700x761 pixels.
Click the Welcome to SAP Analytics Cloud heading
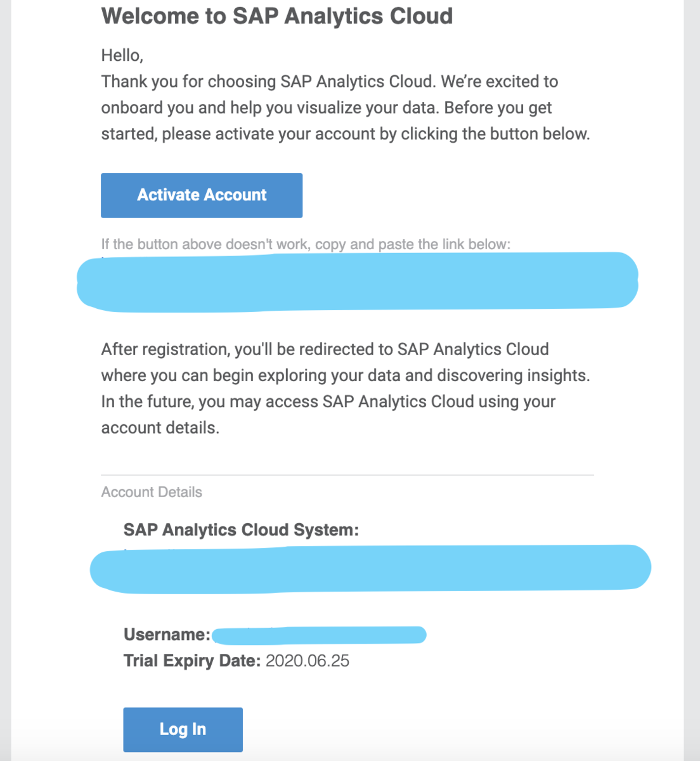point(277,16)
